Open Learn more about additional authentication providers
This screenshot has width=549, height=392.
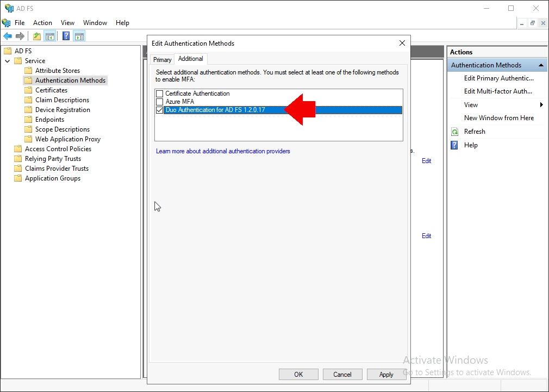tap(223, 151)
